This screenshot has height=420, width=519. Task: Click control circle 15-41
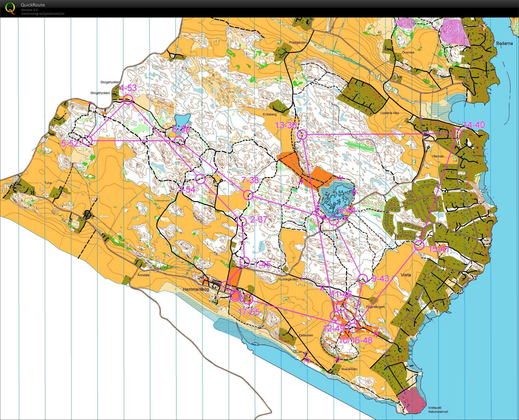(419, 245)
